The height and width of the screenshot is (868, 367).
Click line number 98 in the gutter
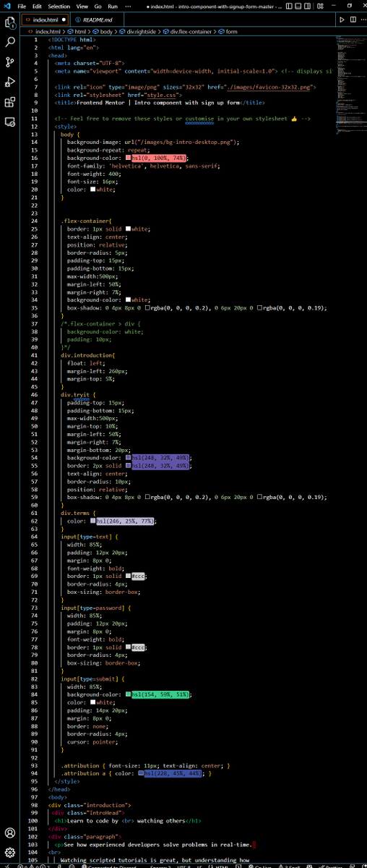pos(34,805)
